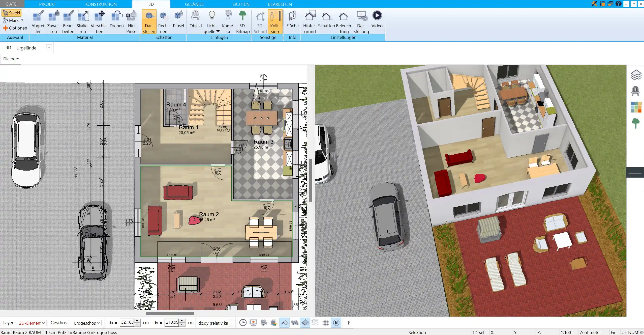
Task: Select the Abgreifen material picker tool
Action: pyautogui.click(x=38, y=21)
